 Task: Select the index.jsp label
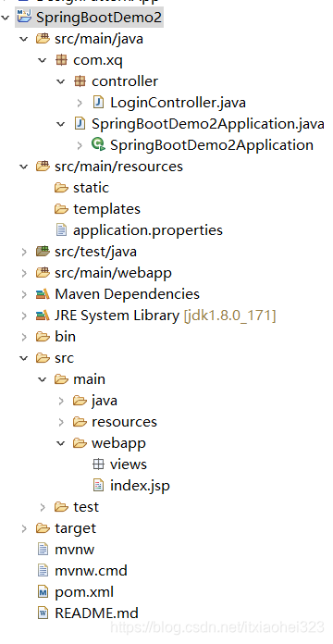click(140, 487)
